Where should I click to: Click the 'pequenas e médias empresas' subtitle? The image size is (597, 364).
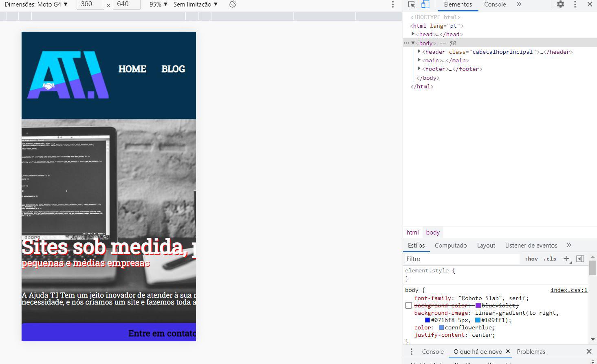(86, 263)
